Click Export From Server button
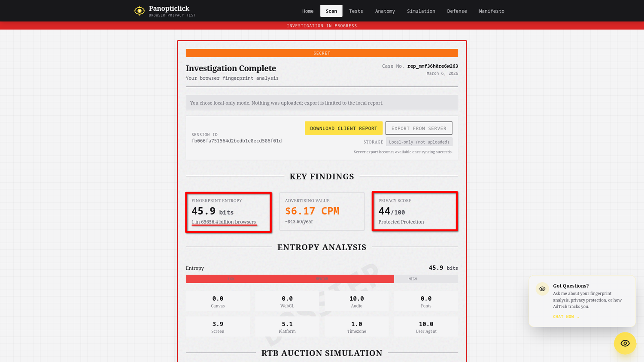The width and height of the screenshot is (644, 362). pyautogui.click(x=419, y=128)
